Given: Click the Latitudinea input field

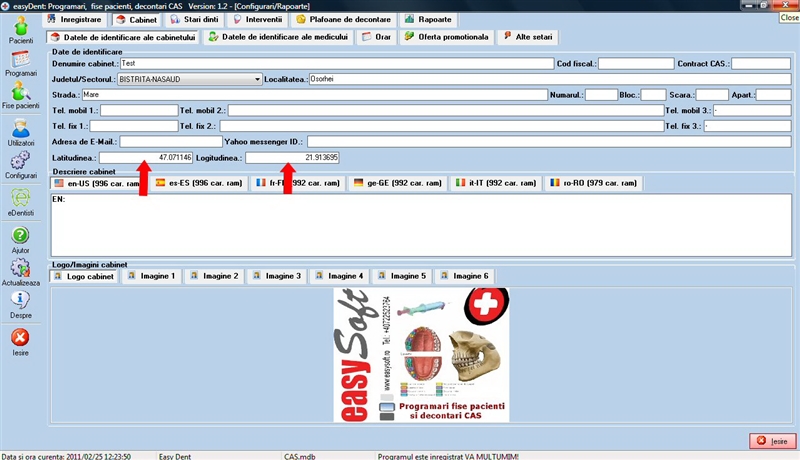Looking at the screenshot, I should pos(146,158).
